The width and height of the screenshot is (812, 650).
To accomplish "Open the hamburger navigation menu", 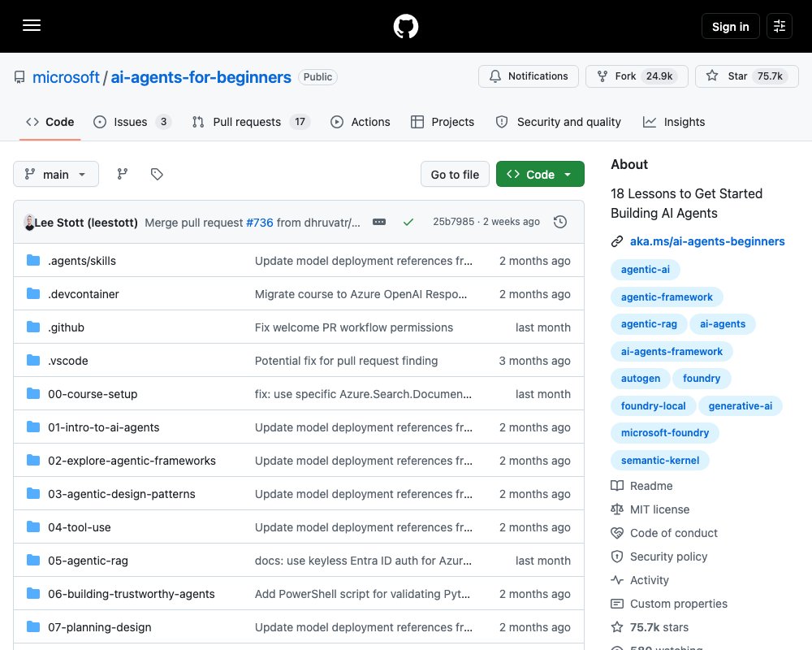I will tap(32, 25).
